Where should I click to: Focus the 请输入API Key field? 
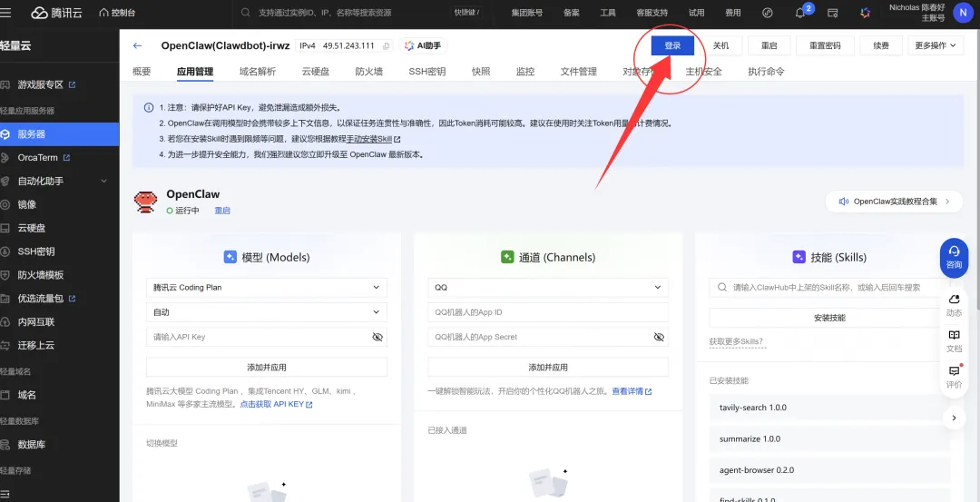tap(266, 337)
